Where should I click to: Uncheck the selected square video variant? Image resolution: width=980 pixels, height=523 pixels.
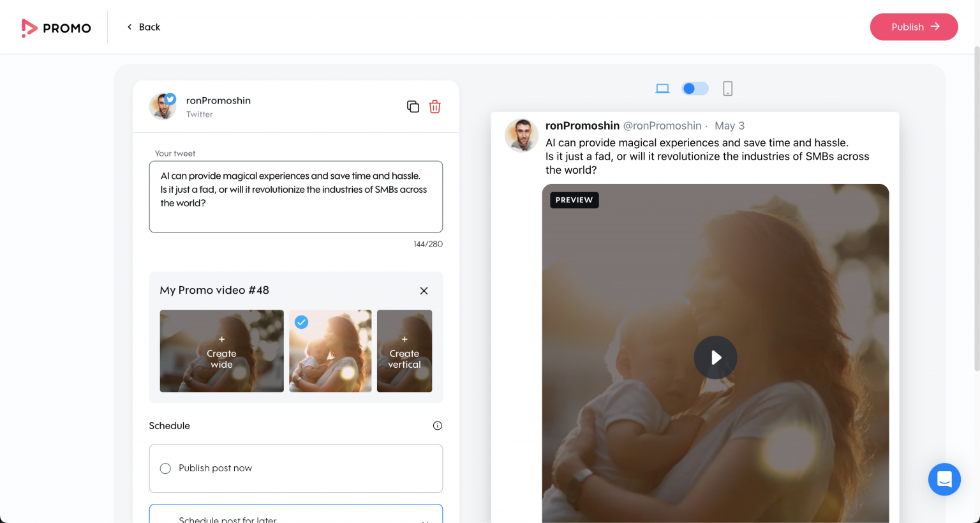click(301, 322)
